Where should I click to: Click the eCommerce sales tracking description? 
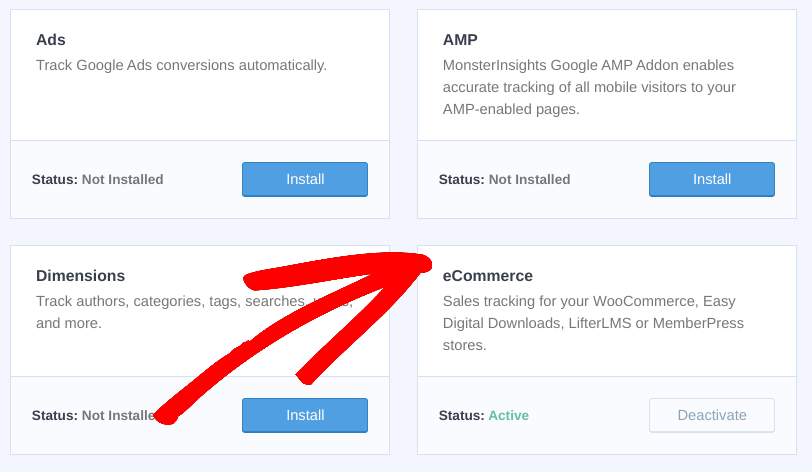click(x=592, y=323)
